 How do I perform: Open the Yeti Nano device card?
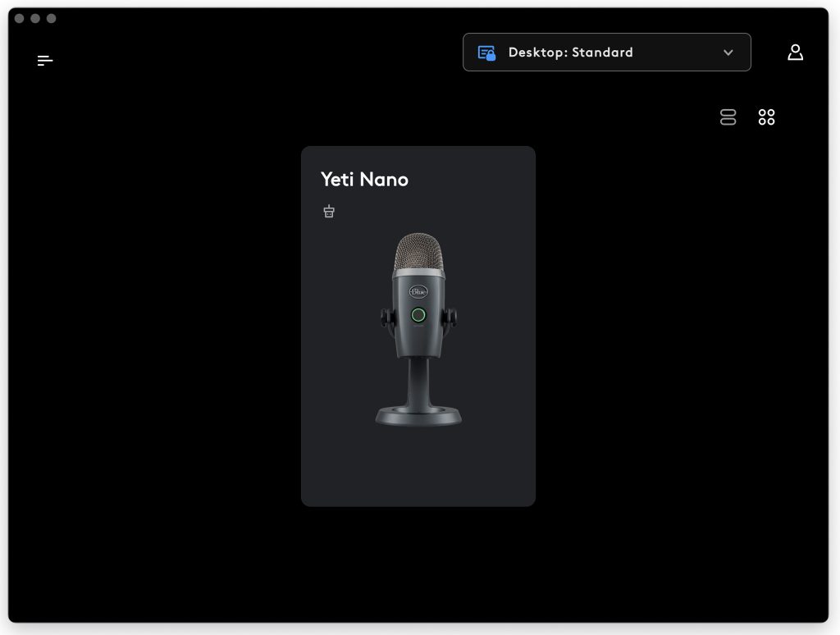coord(418,326)
